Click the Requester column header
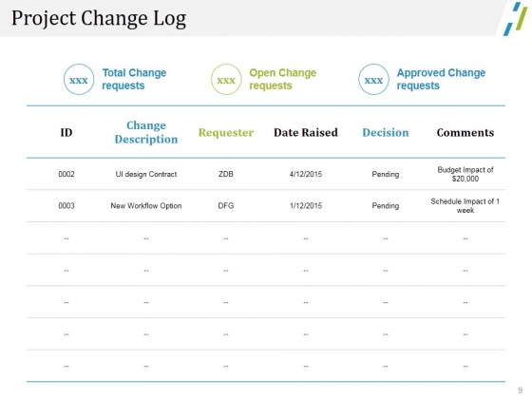Image resolution: width=532 pixels, height=399 pixels. 226,133
